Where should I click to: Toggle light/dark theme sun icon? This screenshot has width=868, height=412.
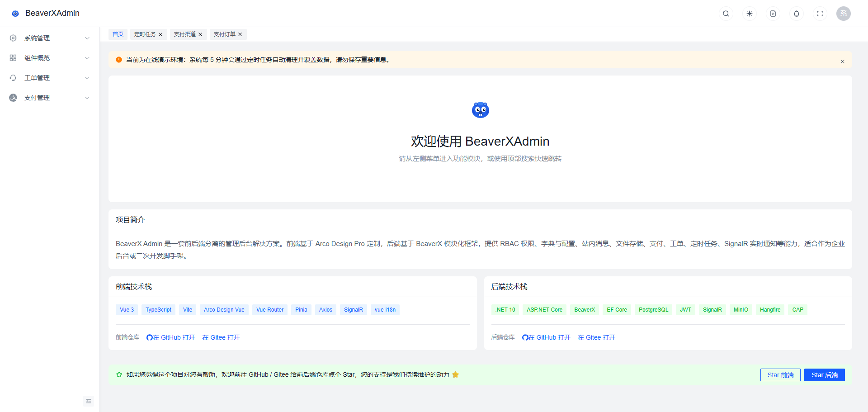coord(750,14)
